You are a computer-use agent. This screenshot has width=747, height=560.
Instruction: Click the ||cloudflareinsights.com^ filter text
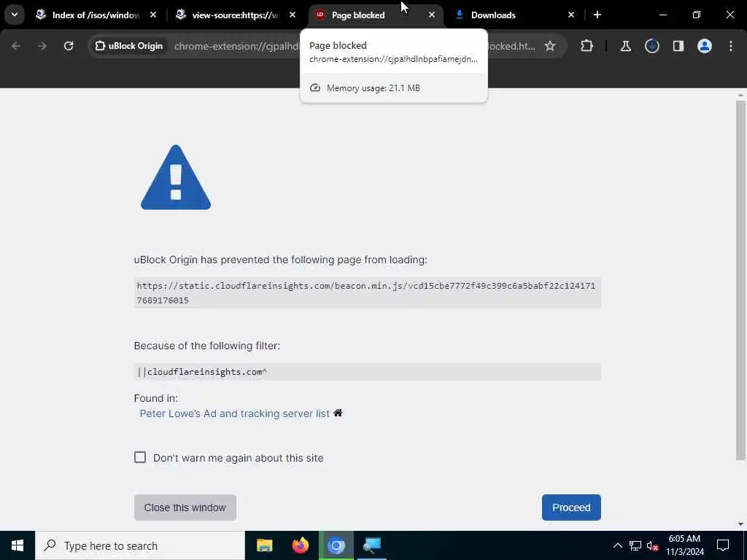[x=202, y=372]
